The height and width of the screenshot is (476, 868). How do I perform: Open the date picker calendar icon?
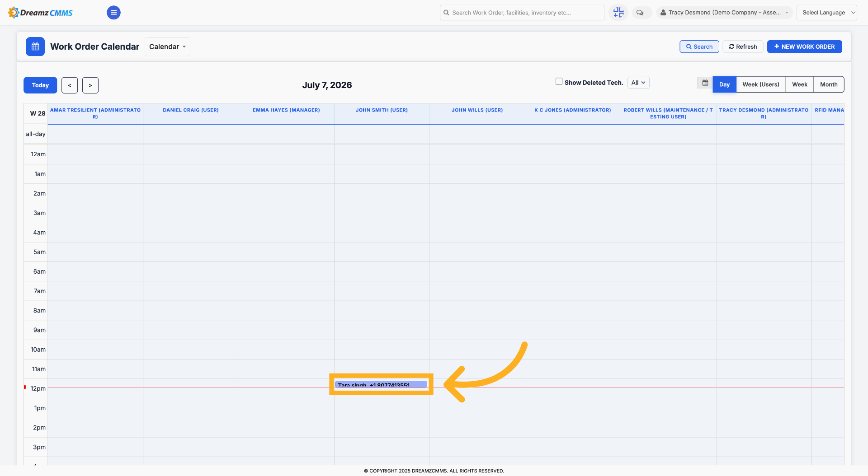click(x=705, y=83)
